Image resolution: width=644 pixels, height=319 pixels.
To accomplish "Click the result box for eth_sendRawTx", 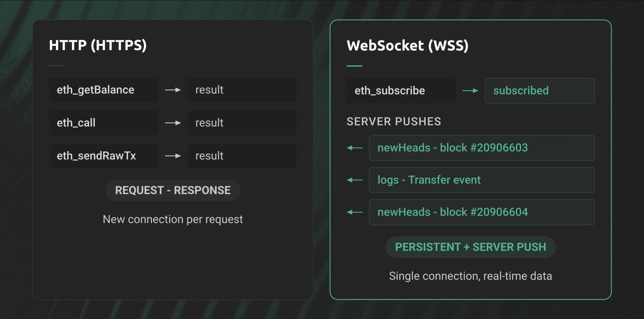I will pyautogui.click(x=242, y=156).
